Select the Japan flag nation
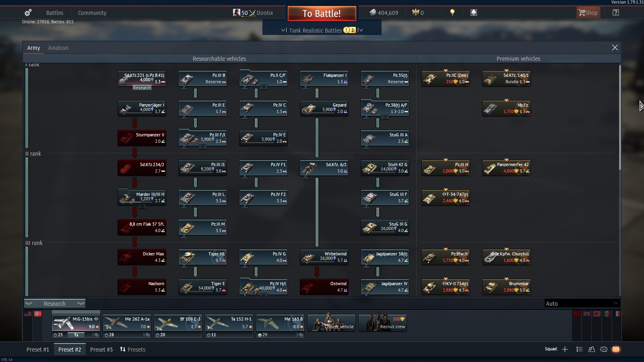The height and width of the screenshot is (362, 644). tap(597, 314)
